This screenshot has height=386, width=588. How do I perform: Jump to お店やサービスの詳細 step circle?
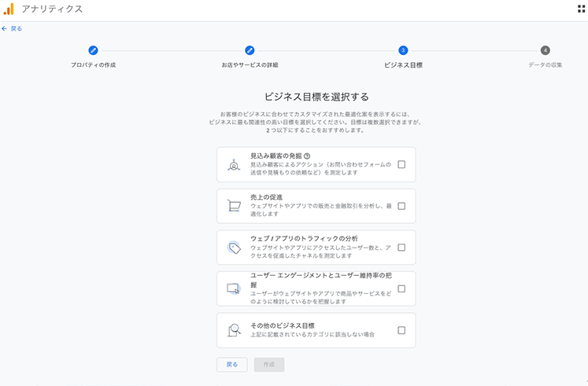coord(250,50)
